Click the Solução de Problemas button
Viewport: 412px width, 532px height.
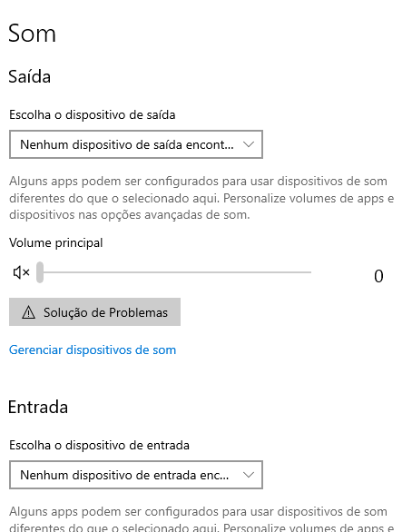(94, 312)
